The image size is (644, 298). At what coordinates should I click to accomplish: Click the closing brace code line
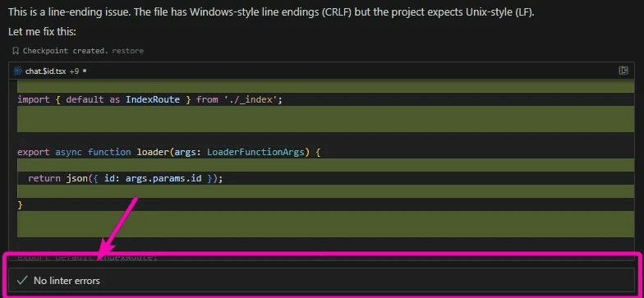click(20, 204)
